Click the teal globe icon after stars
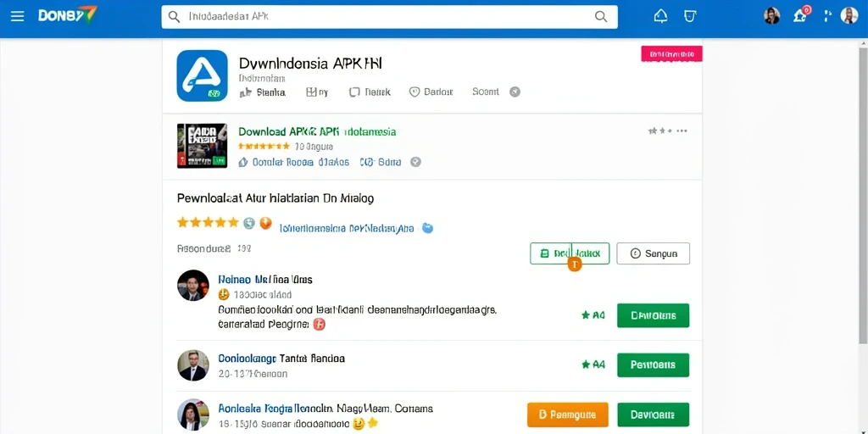Image resolution: width=868 pixels, height=434 pixels. 249,223
